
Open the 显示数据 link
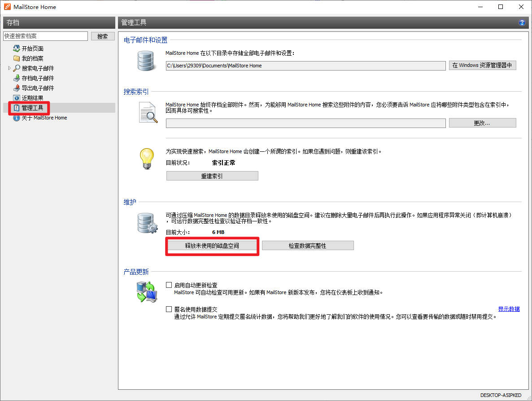tap(509, 309)
